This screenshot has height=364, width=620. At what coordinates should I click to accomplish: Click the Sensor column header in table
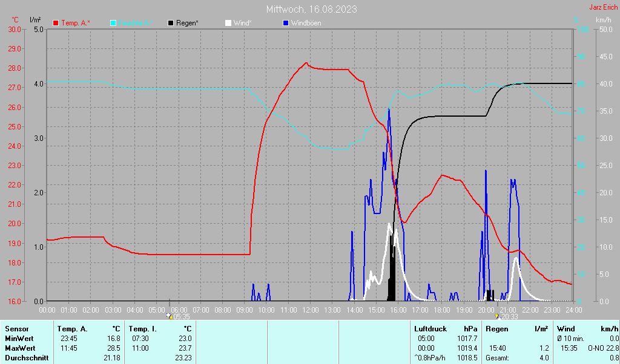coord(16,328)
